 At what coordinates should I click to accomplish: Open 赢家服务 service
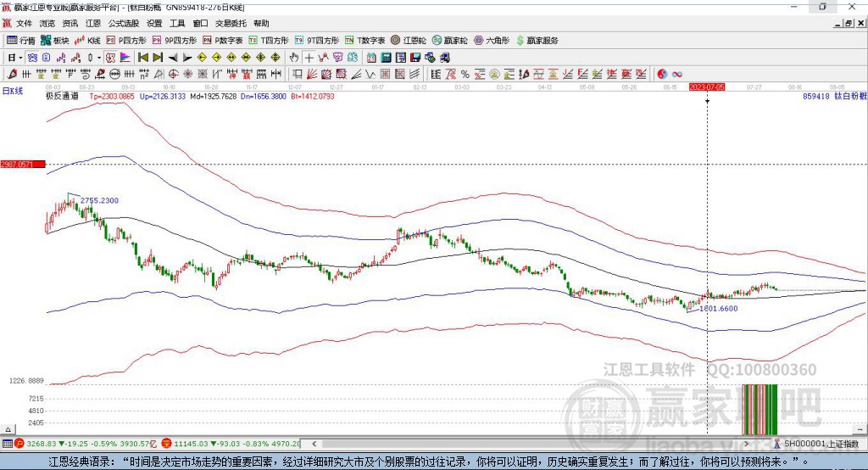(537, 41)
